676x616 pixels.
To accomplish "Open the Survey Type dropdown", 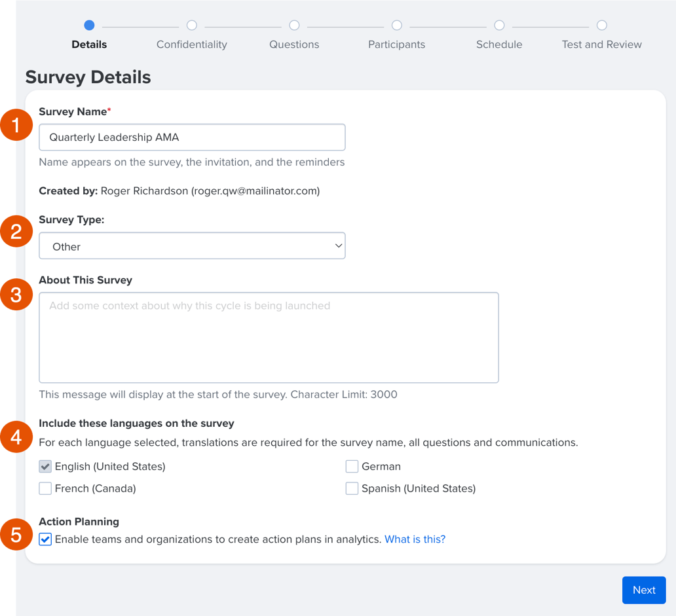I will pos(192,245).
